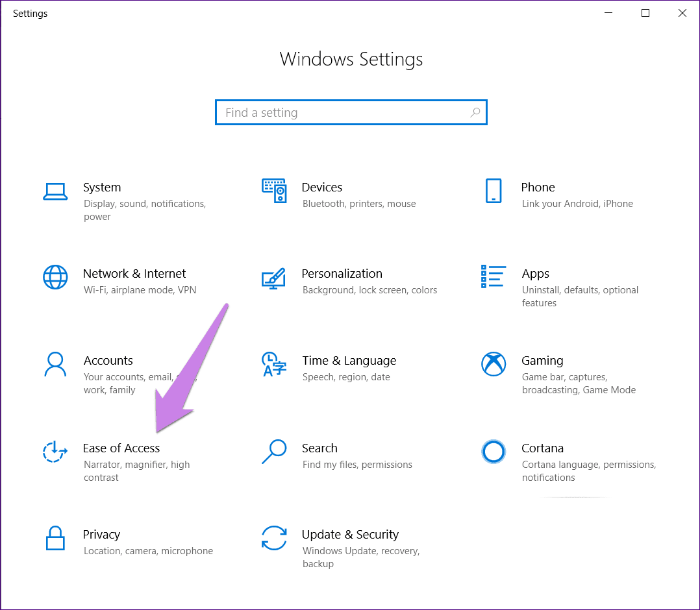Click 'Location, camera, microphone' description

(148, 551)
